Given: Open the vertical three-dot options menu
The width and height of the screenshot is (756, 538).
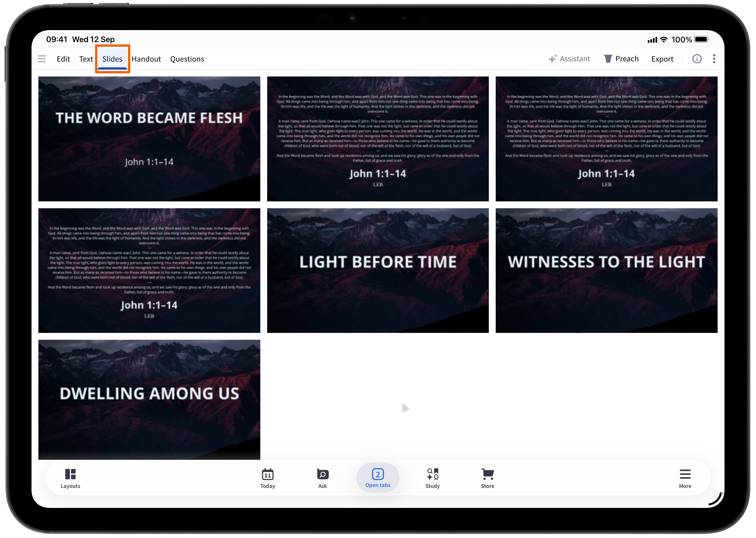Looking at the screenshot, I should [x=714, y=59].
